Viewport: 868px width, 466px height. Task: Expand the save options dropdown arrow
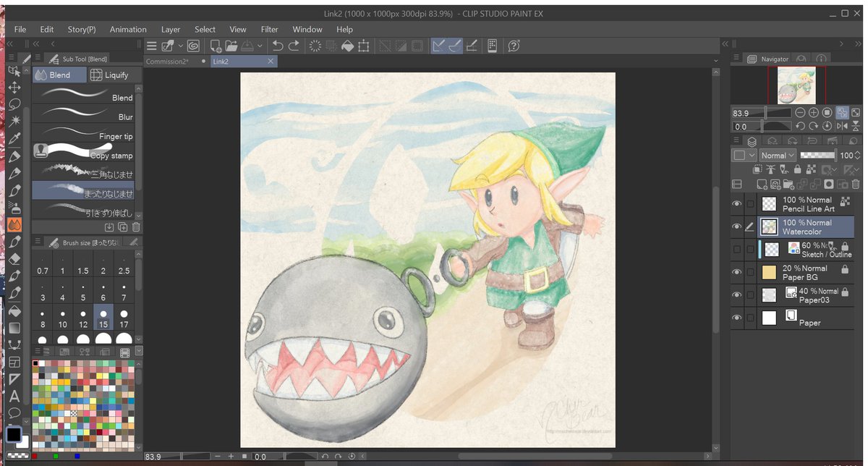click(258, 46)
